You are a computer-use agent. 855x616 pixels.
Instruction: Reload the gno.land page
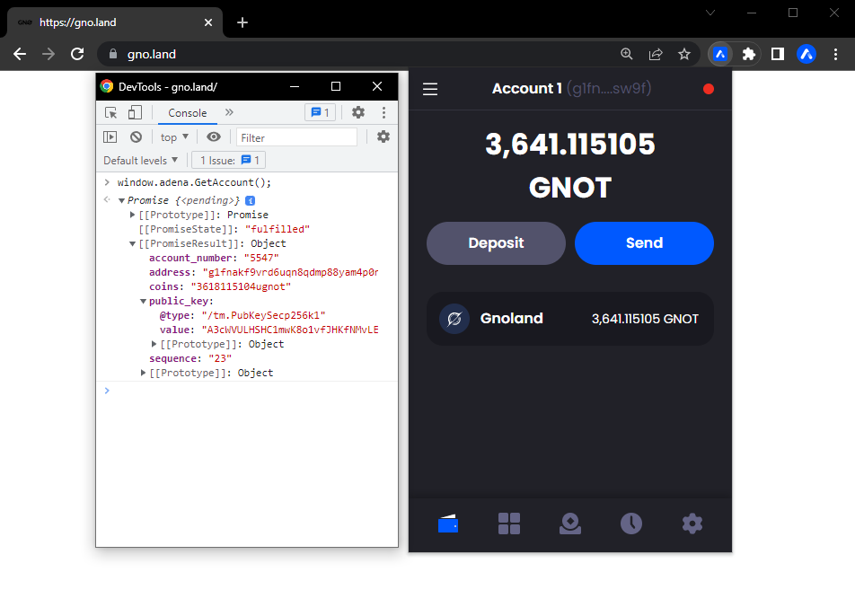click(x=77, y=54)
